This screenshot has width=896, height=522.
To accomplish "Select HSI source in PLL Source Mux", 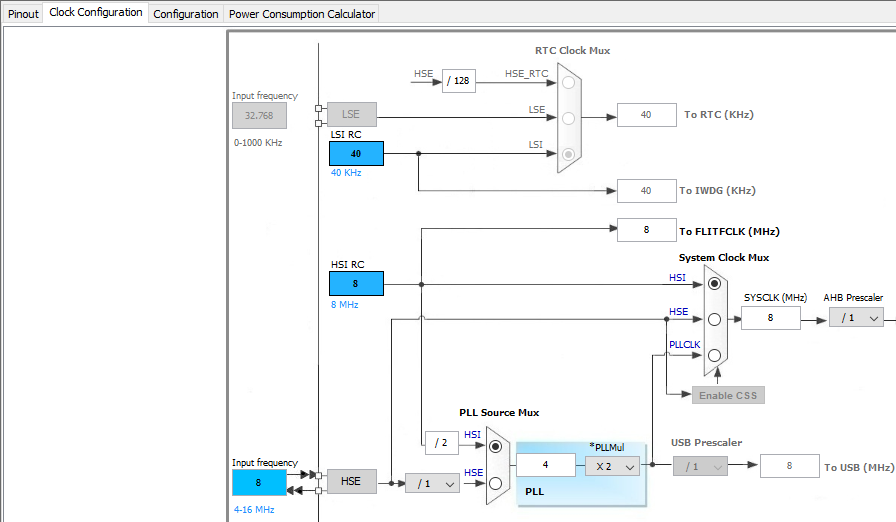I will (495, 447).
